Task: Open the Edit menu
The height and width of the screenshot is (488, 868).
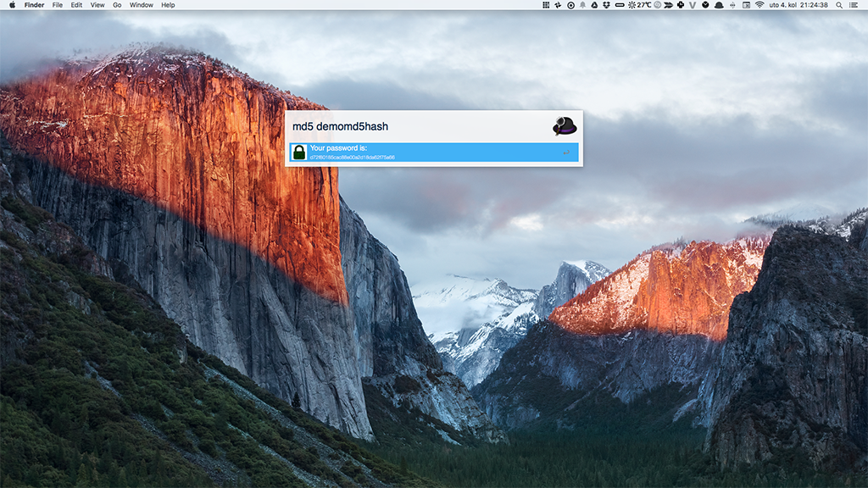Action: [x=77, y=5]
